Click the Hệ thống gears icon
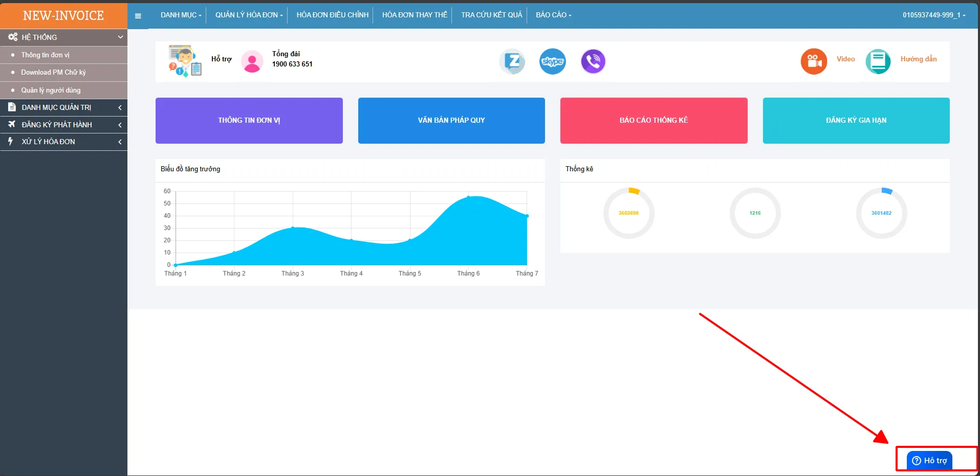 [13, 37]
